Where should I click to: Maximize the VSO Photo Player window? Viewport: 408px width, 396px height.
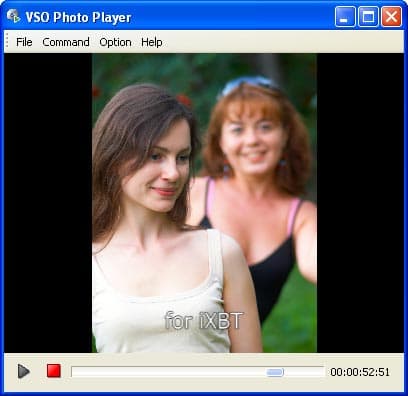click(x=368, y=17)
